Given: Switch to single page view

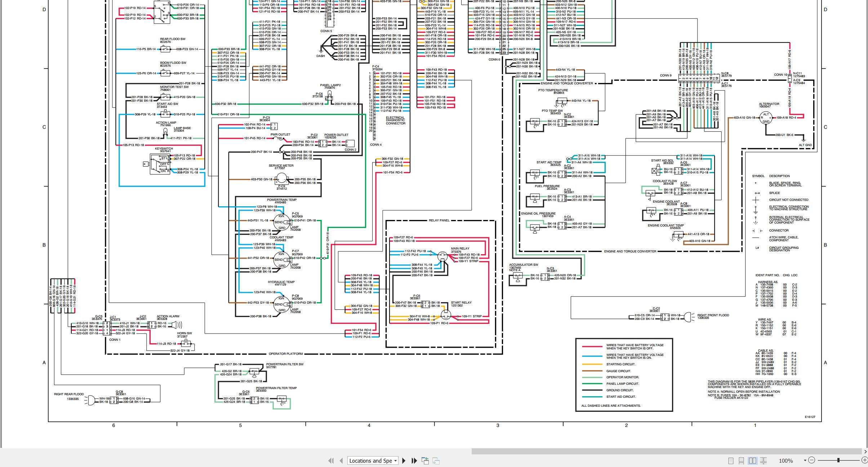Looking at the screenshot, I should [x=731, y=461].
